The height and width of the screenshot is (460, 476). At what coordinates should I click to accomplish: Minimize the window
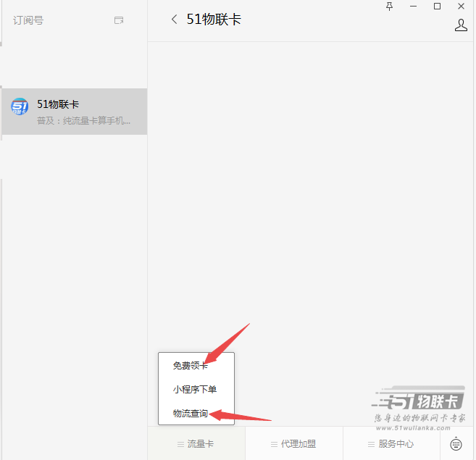pos(413,7)
